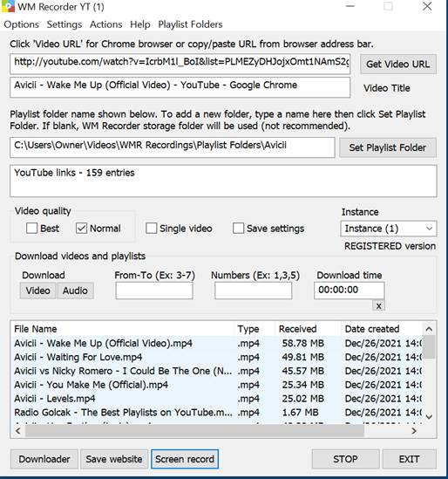
Task: Click the YouTube links entries box
Action: point(223,181)
